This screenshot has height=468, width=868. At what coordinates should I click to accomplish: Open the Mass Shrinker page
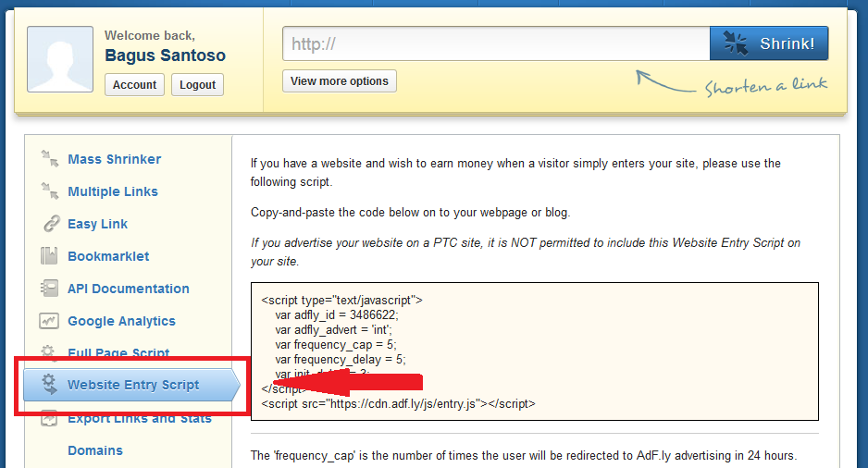(x=114, y=159)
